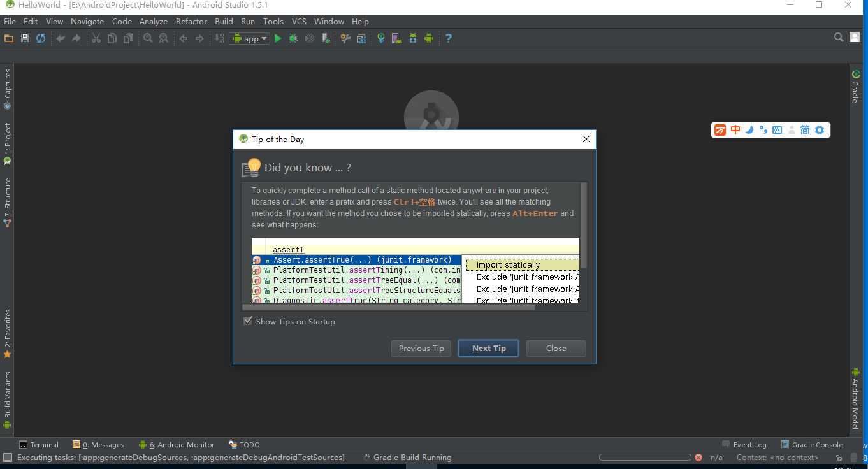Open the Settings wrench toolbar icon
The width and height of the screenshot is (868, 469).
pos(345,38)
